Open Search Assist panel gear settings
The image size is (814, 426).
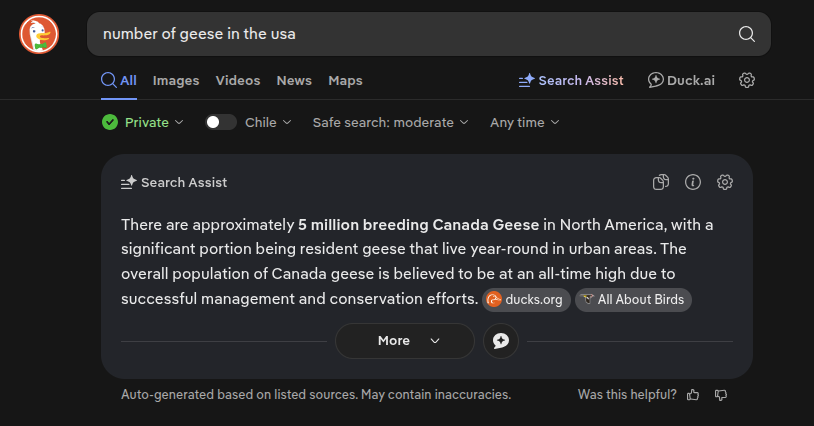725,182
